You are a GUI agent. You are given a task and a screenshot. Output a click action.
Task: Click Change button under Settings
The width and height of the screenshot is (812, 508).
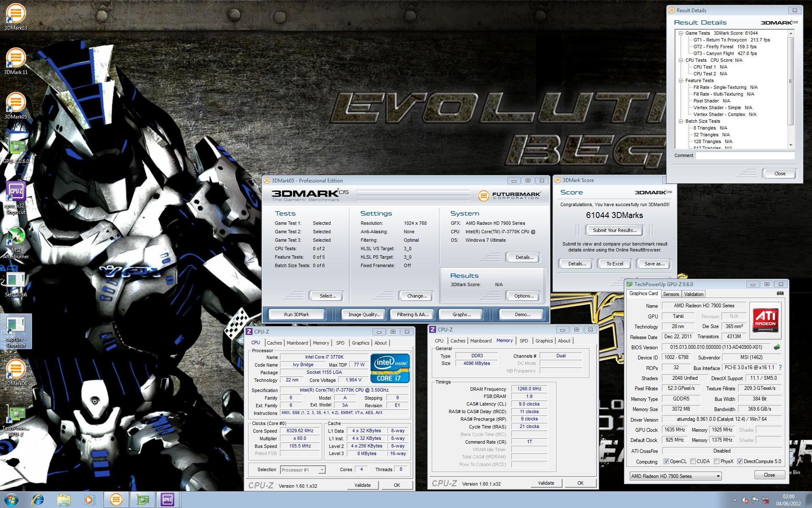417,296
